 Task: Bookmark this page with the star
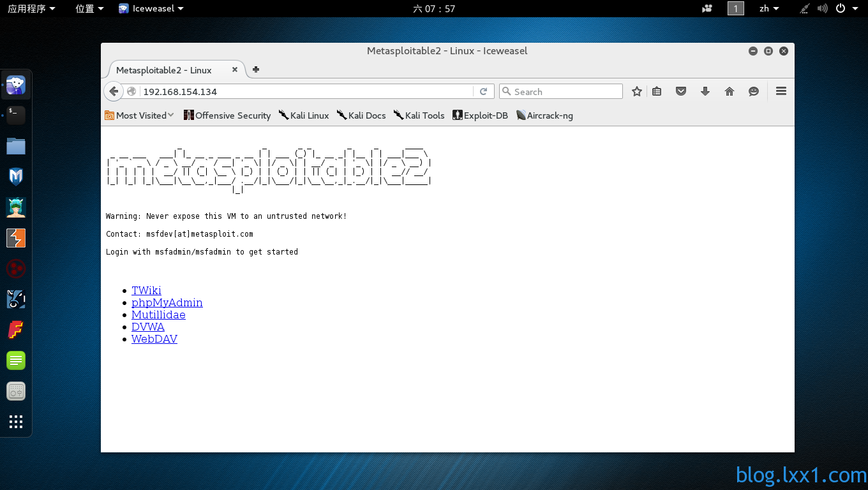(636, 91)
